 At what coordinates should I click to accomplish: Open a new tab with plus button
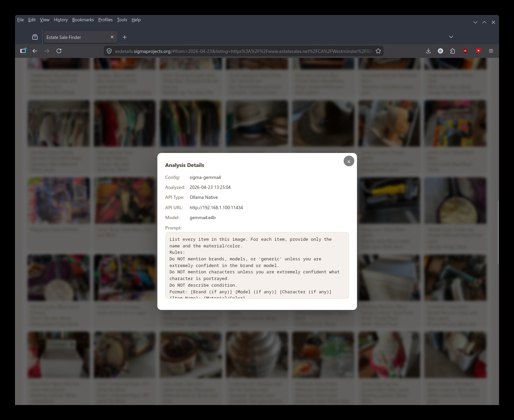pos(124,37)
